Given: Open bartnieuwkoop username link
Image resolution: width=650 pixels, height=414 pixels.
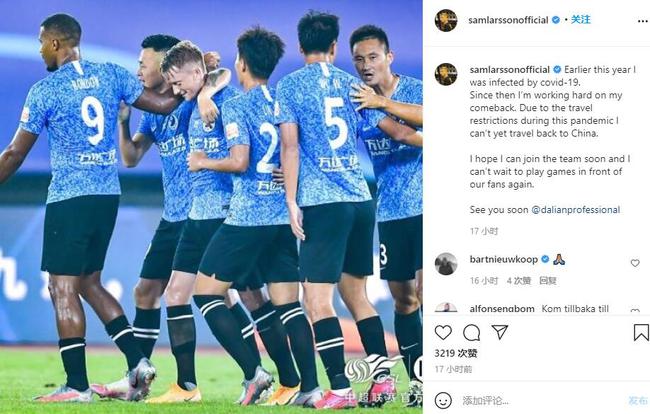Looking at the screenshot, I should [504, 259].
